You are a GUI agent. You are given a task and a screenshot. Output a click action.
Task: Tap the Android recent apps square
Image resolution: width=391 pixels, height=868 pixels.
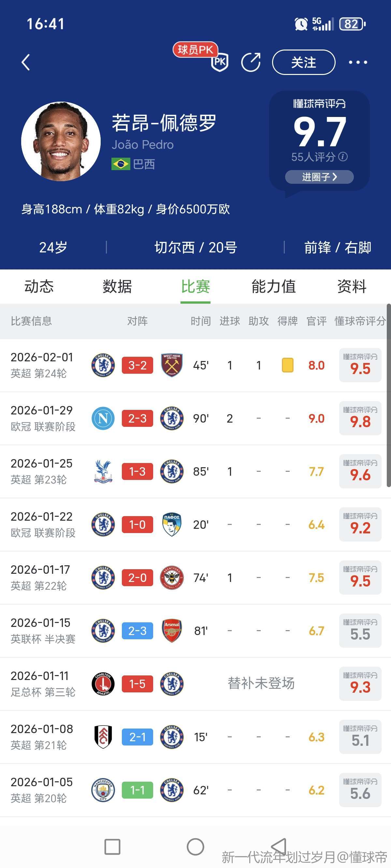(x=112, y=846)
